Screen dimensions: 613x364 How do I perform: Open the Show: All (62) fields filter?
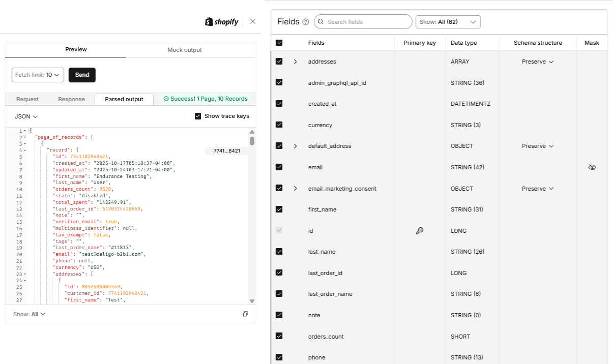(448, 22)
